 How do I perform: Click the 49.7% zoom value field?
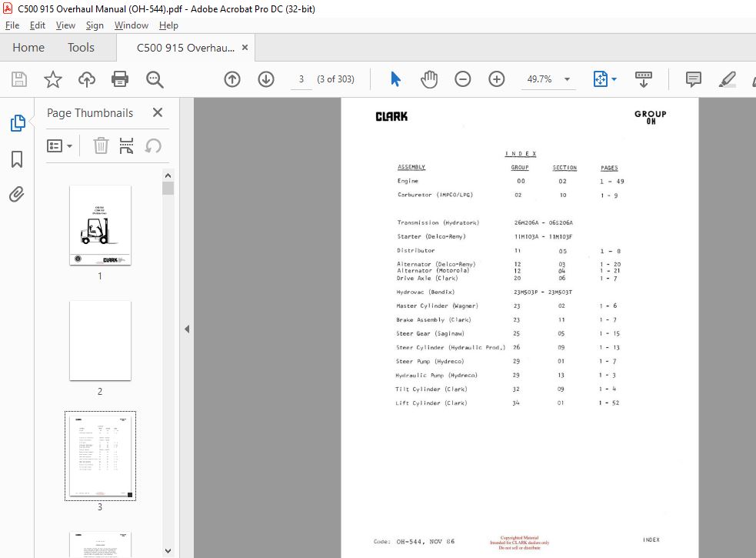point(539,79)
